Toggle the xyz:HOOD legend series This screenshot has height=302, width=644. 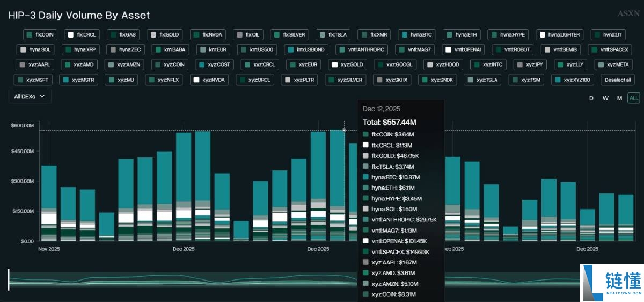tap(443, 65)
